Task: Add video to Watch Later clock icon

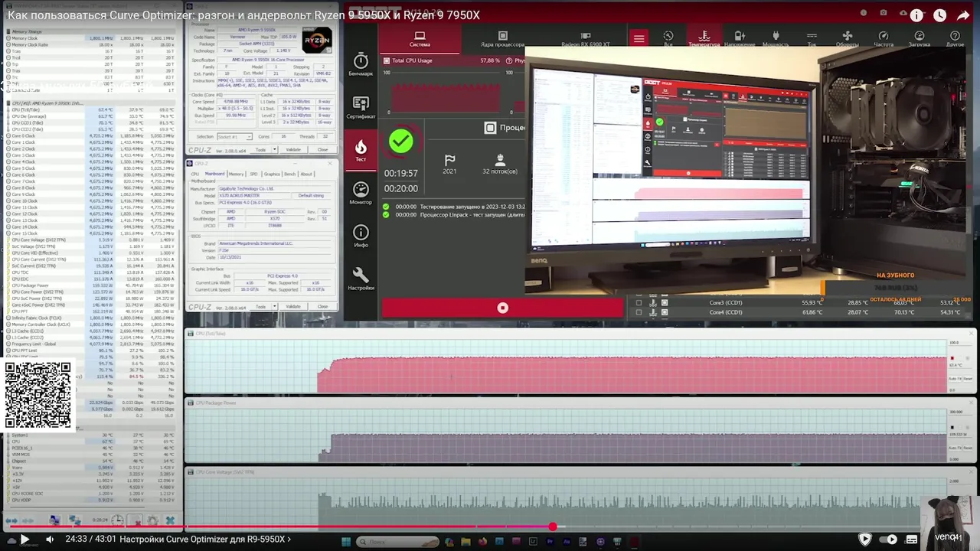Action: click(x=940, y=15)
